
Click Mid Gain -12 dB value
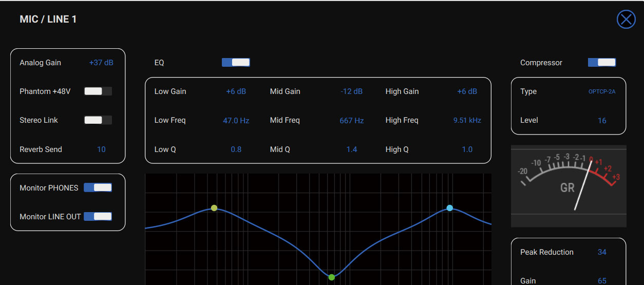351,91
